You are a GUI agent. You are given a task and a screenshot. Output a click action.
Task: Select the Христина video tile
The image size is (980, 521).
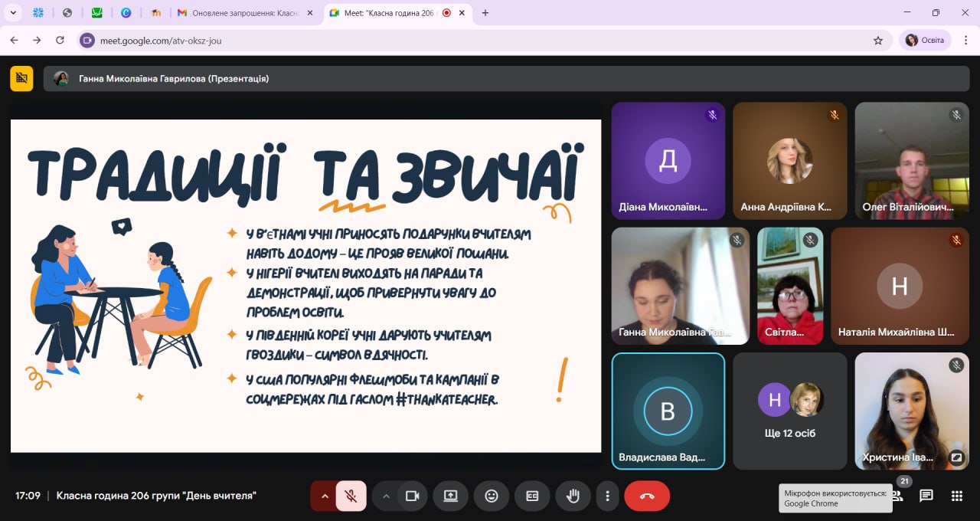point(912,411)
